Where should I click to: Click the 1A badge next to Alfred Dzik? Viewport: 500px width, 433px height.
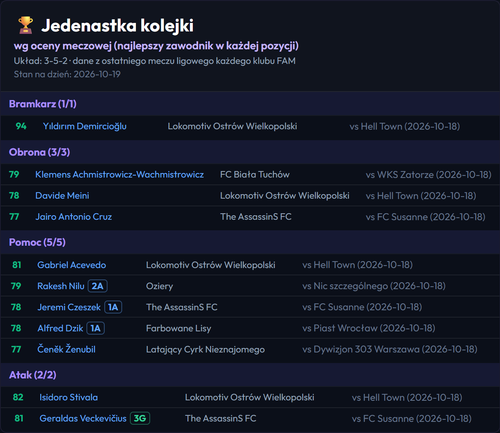click(95, 328)
